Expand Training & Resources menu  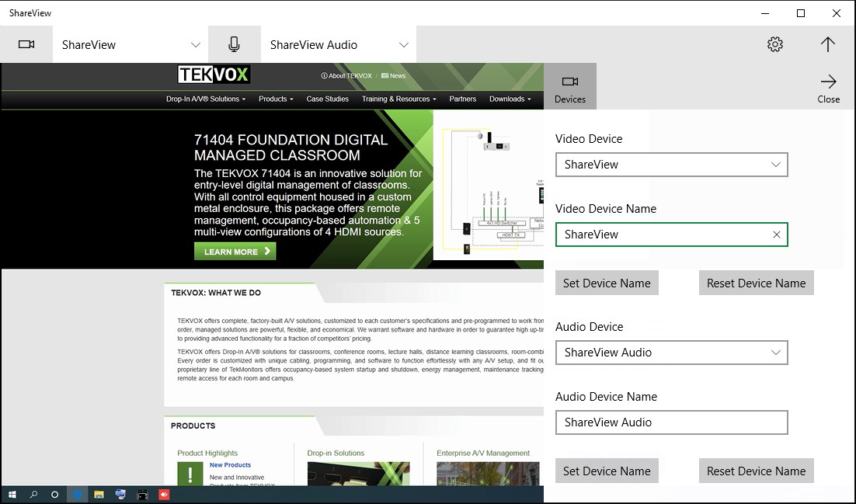pos(399,99)
